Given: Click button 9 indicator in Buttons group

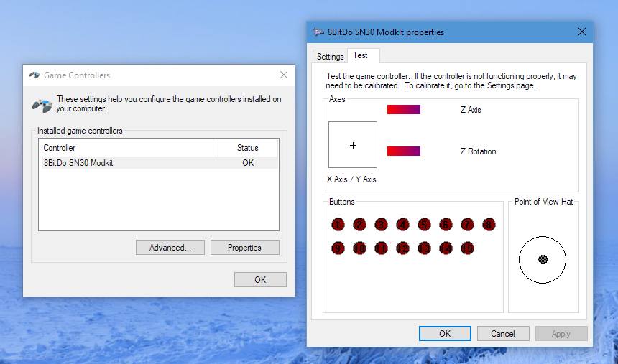Looking at the screenshot, I should click(x=338, y=248).
